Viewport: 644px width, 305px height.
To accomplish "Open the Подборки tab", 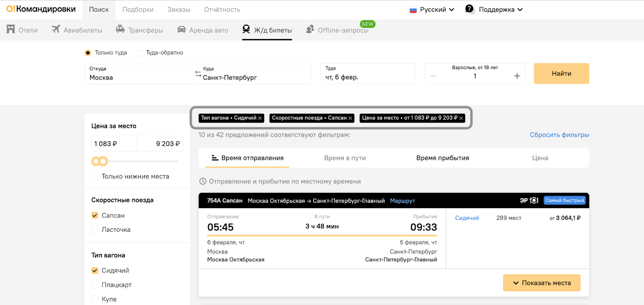I will [138, 10].
